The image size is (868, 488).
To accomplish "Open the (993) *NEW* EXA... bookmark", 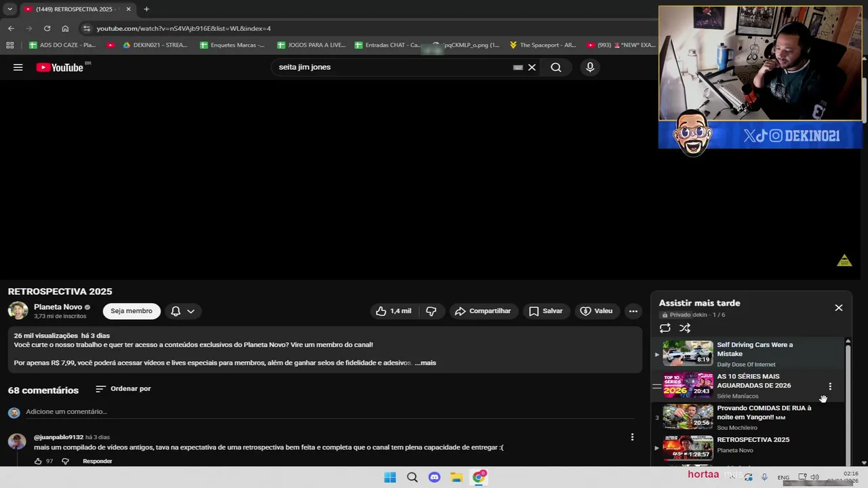I will point(621,45).
